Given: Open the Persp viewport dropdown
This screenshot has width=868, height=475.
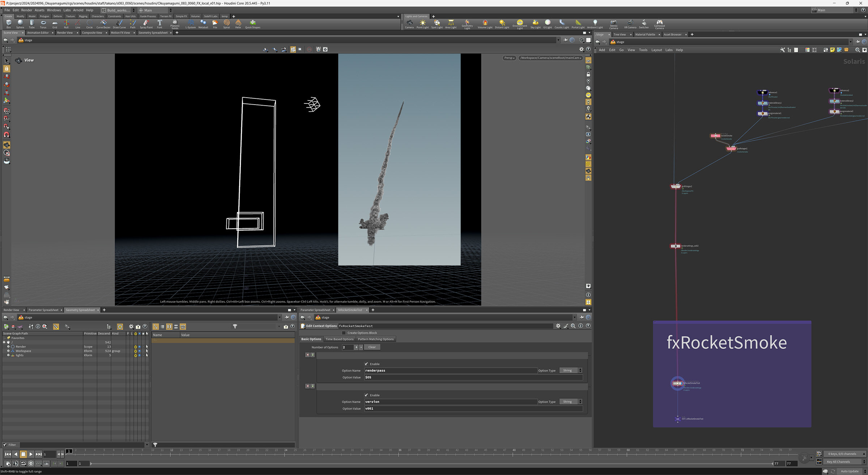Looking at the screenshot, I should pos(509,58).
